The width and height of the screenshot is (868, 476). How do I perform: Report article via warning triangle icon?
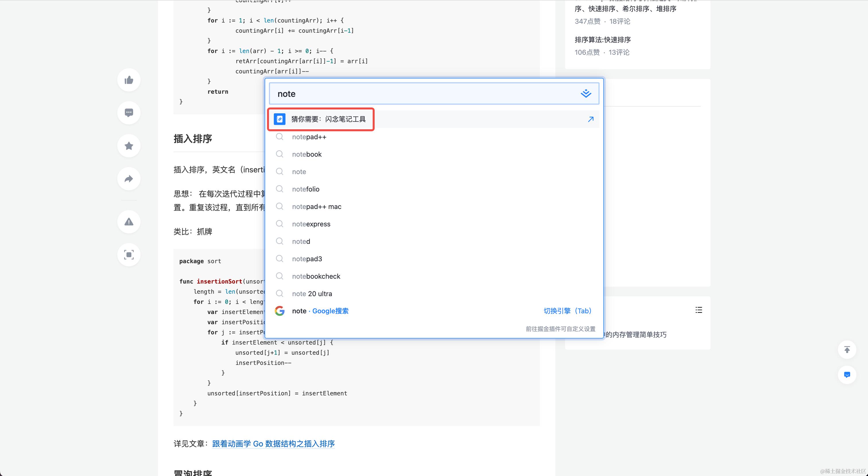pos(129,222)
